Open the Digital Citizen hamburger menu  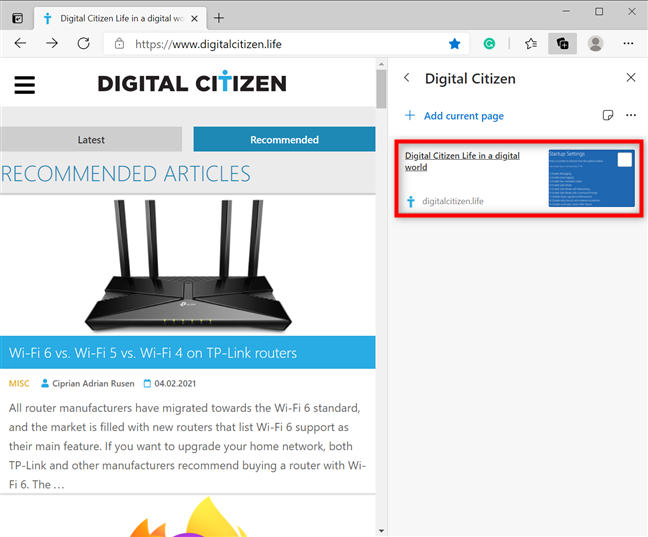(x=24, y=85)
